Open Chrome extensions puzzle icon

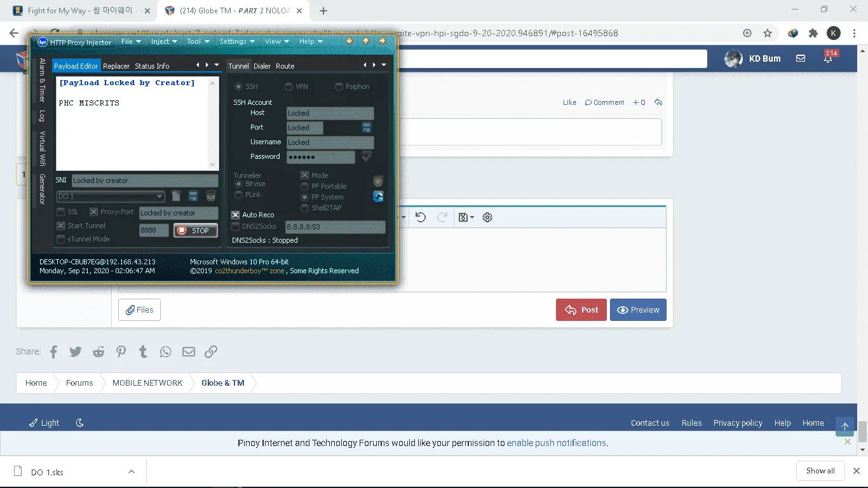pos(813,33)
